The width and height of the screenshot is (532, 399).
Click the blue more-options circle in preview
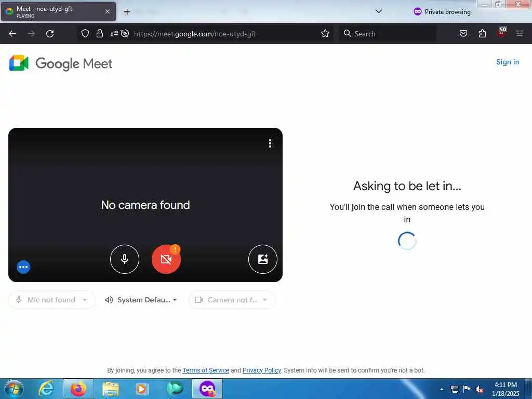point(23,267)
